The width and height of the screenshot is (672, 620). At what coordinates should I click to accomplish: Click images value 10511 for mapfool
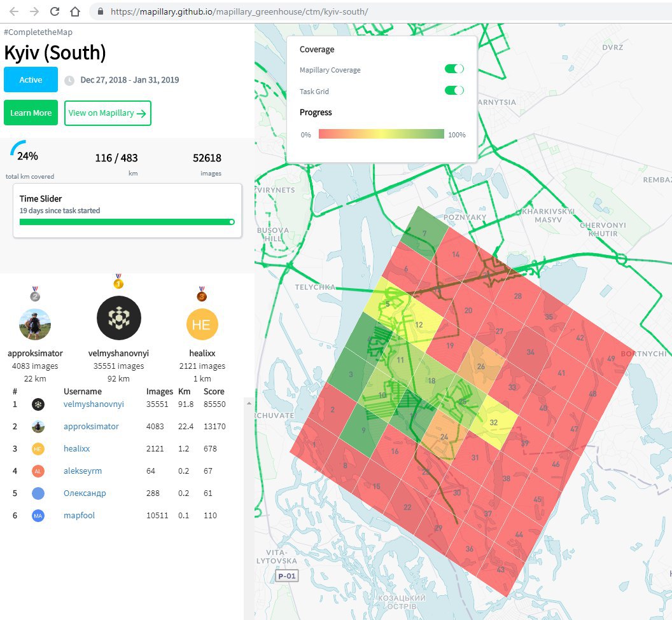point(157,516)
